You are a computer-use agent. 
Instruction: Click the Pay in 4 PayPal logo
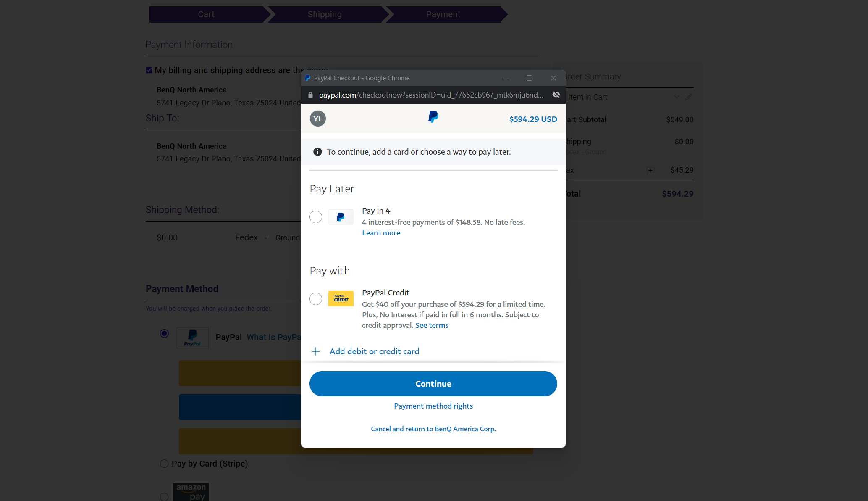(x=341, y=217)
